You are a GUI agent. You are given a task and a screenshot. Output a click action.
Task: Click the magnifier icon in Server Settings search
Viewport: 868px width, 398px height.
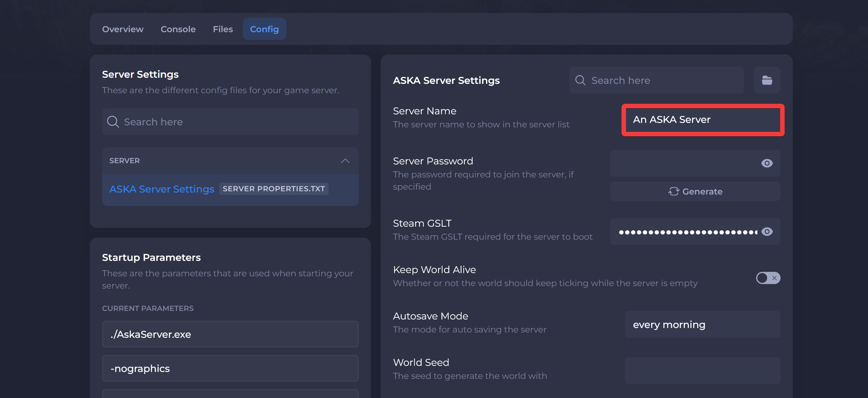point(113,122)
